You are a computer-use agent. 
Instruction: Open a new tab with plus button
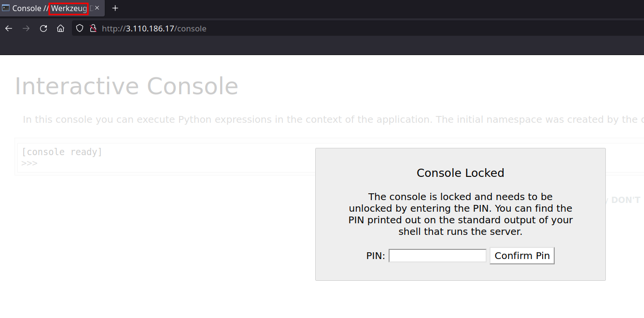point(115,8)
